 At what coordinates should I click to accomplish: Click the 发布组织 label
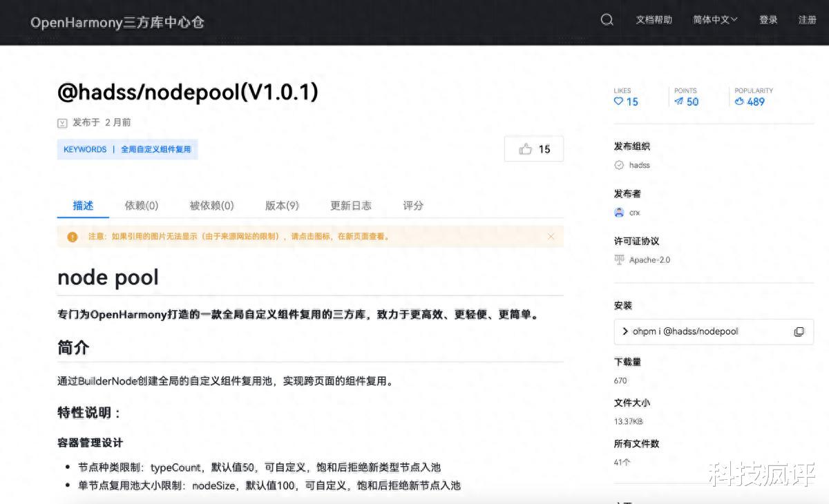631,146
